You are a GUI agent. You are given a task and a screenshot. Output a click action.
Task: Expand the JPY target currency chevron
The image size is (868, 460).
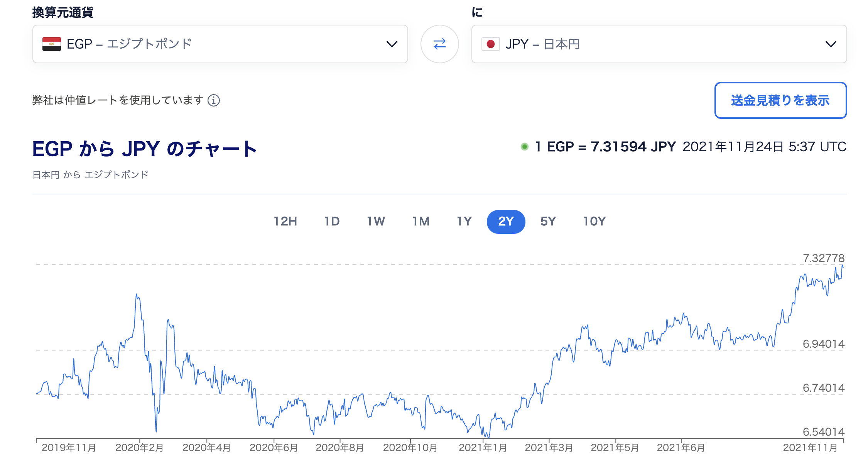point(831,44)
